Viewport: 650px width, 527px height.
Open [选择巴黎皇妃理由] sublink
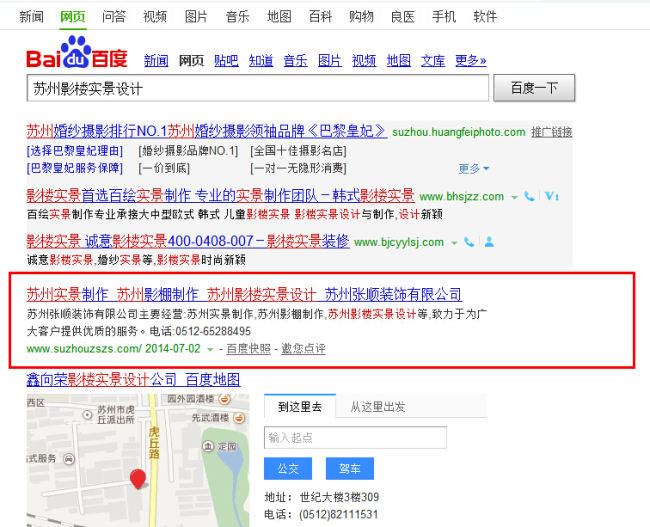click(x=75, y=151)
